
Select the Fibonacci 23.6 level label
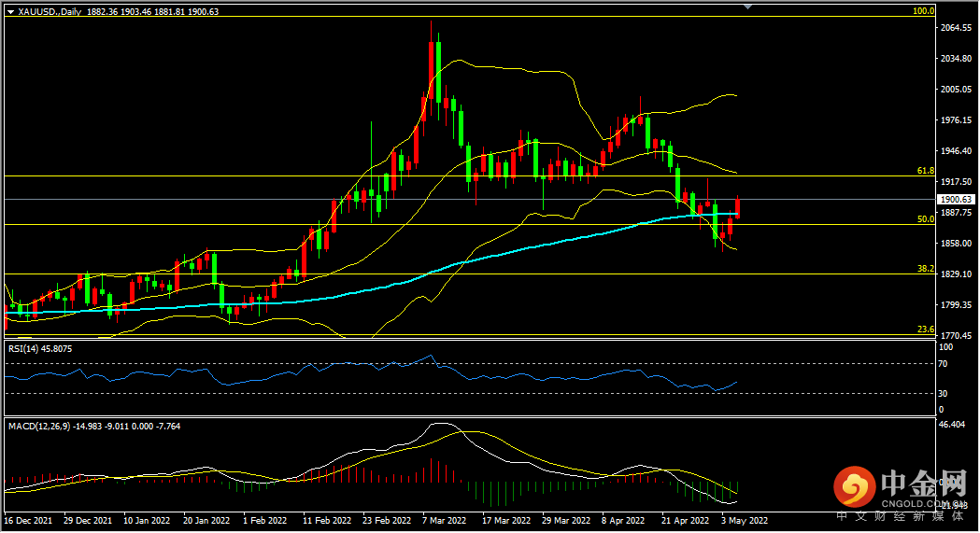tap(926, 329)
